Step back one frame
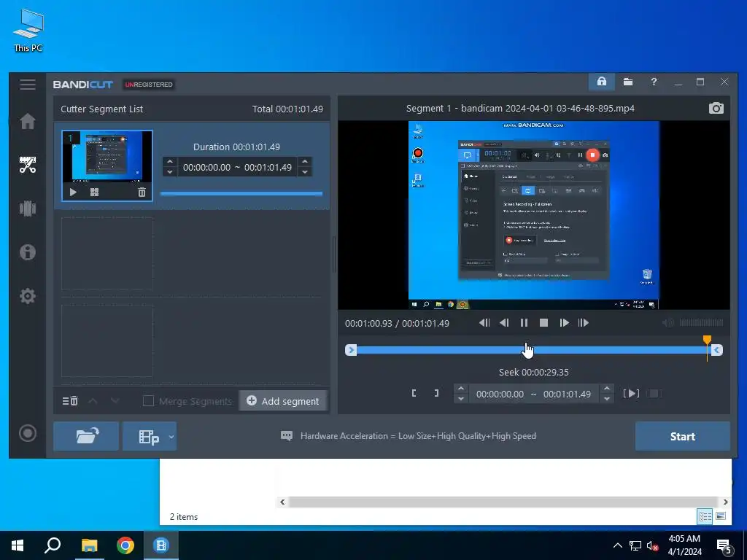Image resolution: width=747 pixels, height=560 pixels. (x=504, y=323)
